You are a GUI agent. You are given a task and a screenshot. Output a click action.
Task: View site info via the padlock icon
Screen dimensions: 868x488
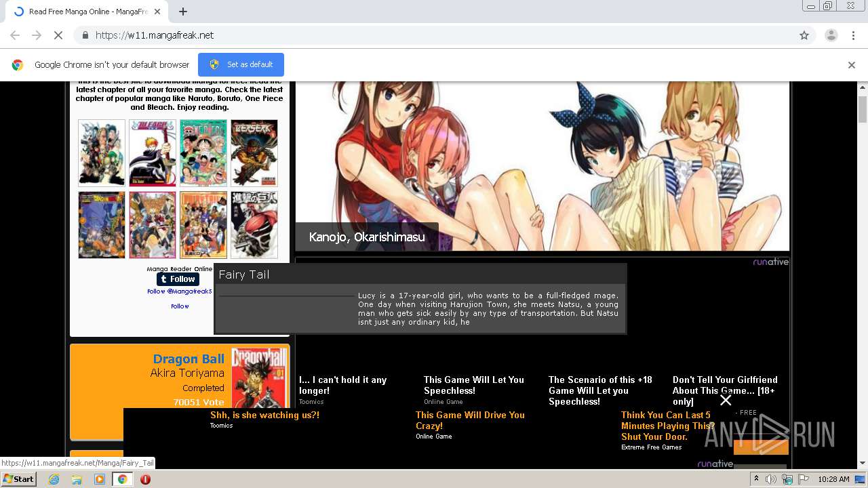[x=85, y=35]
